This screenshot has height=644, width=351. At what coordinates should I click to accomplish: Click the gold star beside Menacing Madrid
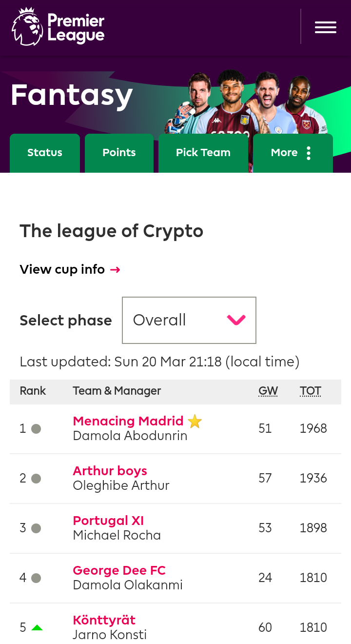point(195,421)
